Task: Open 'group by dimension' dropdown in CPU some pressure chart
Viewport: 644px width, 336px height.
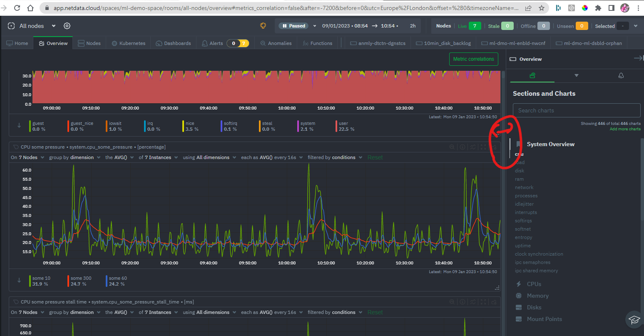Action: (x=75, y=157)
